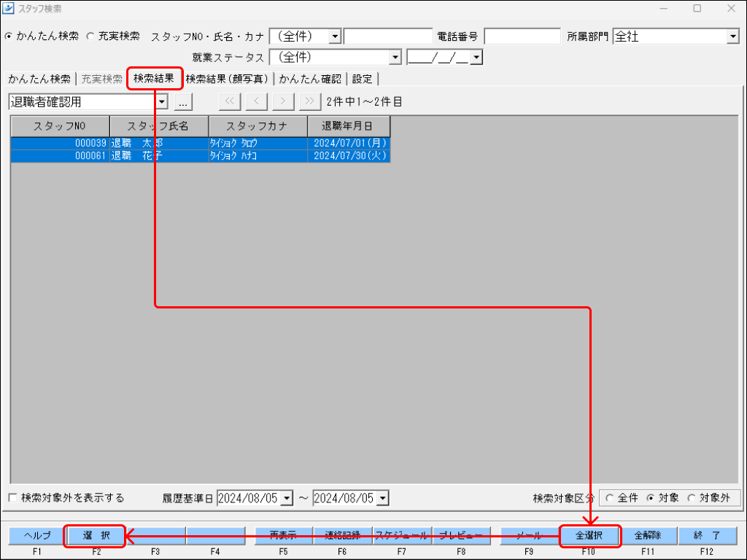Screen dimensions: 747x560
Task: Select 対象 radio in 検索対象区分
Action: [x=650, y=498]
